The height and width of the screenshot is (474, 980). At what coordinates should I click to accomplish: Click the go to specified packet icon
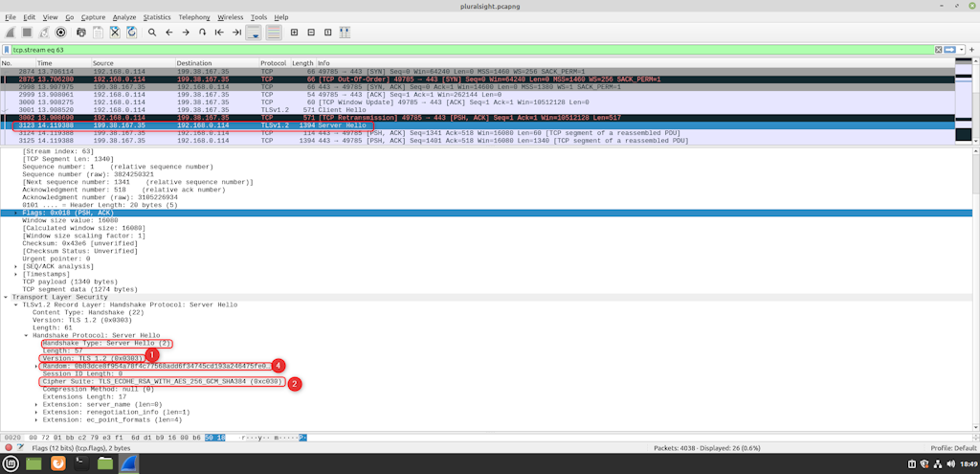[203, 33]
